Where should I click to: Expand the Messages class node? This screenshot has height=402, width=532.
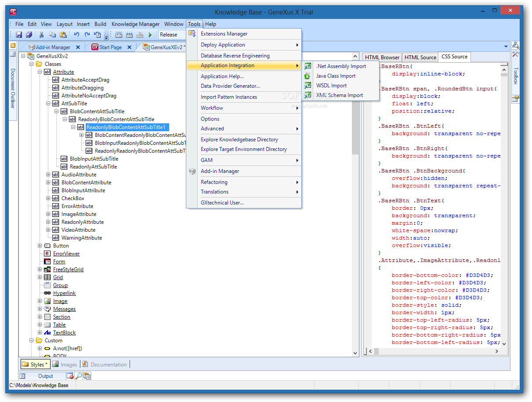(x=40, y=309)
